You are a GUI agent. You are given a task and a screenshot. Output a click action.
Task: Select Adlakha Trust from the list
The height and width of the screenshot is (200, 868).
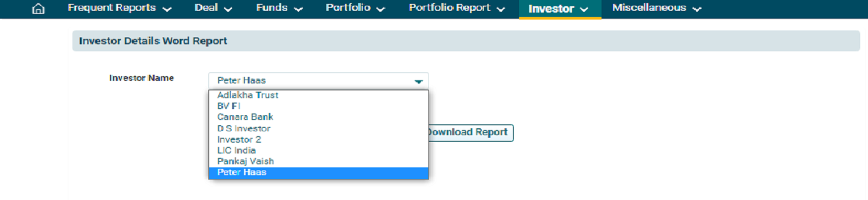248,95
